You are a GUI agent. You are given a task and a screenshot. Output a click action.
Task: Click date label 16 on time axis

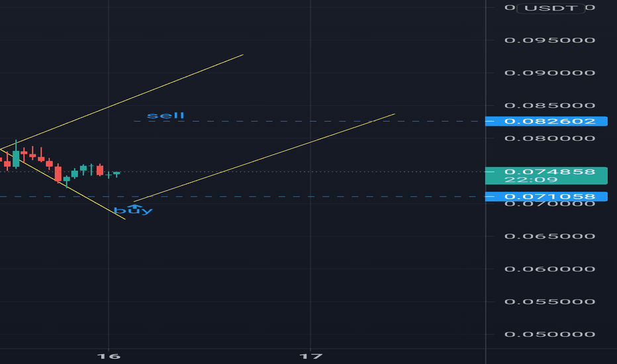109,357
